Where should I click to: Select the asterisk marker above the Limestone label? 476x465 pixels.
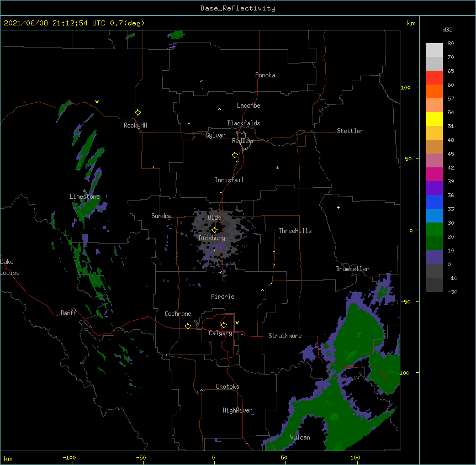[84, 191]
